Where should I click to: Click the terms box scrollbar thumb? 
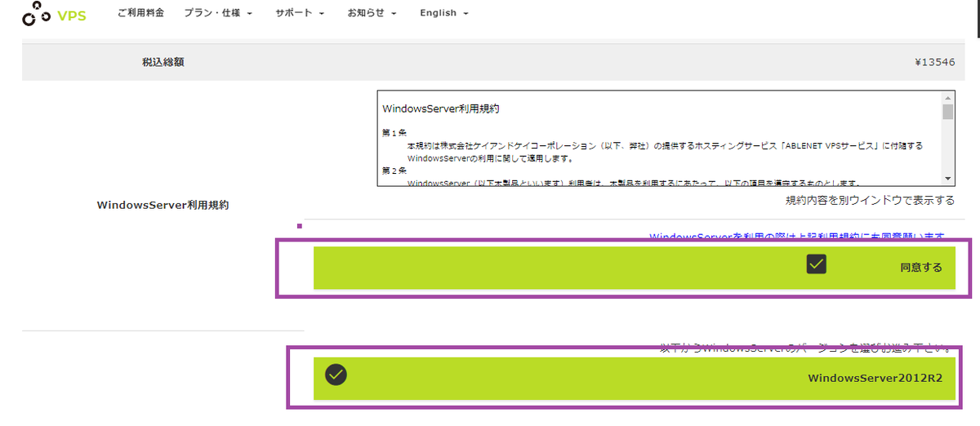(947, 111)
